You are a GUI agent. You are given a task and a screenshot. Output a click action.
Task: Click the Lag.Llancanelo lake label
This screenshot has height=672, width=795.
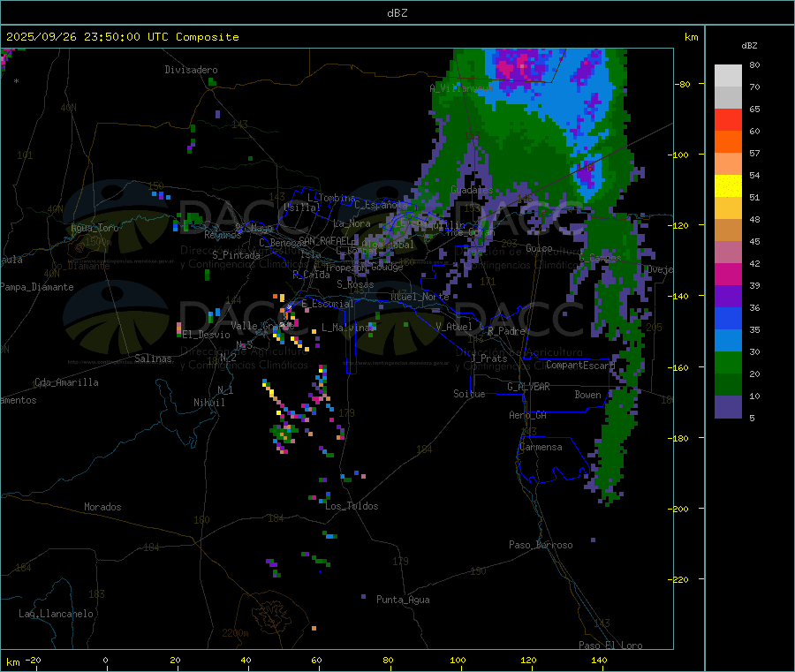point(56,615)
